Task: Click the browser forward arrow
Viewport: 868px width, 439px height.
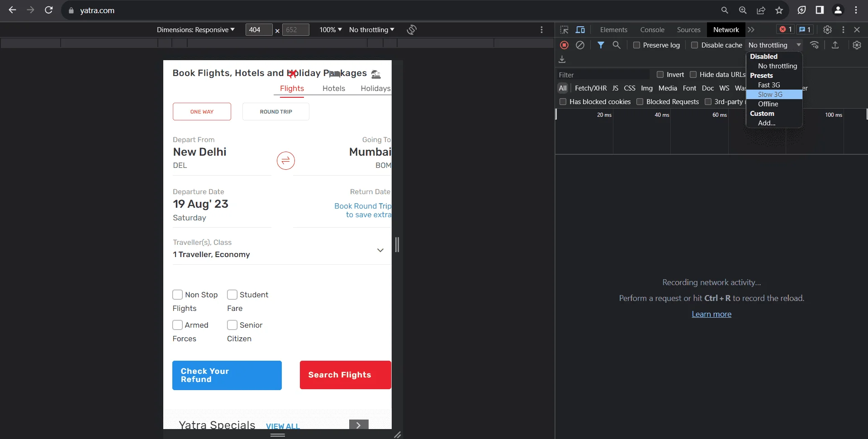Action: tap(30, 10)
